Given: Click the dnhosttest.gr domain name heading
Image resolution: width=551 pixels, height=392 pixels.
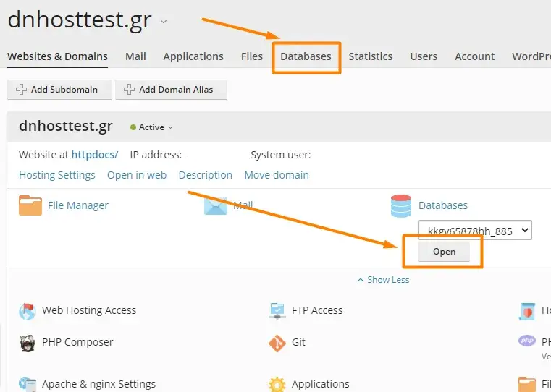Looking at the screenshot, I should tap(66, 127).
